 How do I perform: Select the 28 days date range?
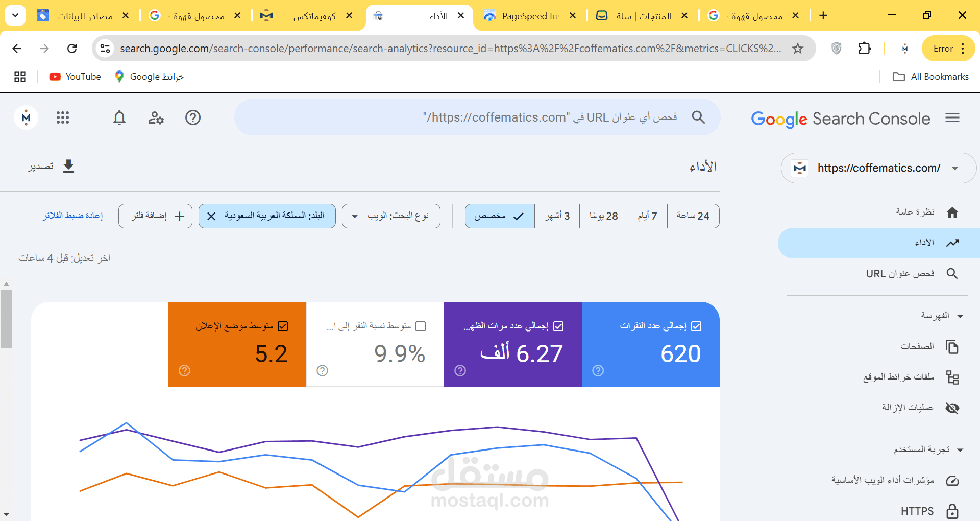click(x=604, y=216)
